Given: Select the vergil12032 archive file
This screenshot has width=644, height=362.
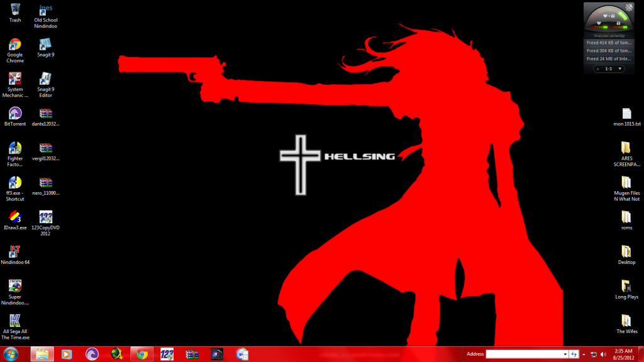Looking at the screenshot, I should pos(45,151).
